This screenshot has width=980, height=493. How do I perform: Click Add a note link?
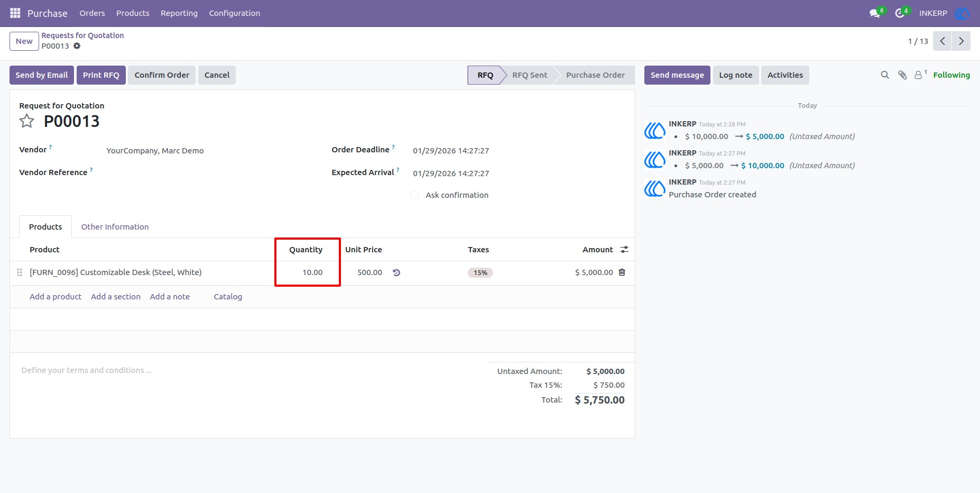170,297
